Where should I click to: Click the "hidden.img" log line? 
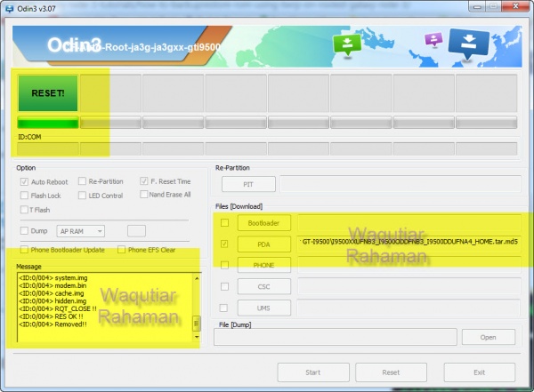pos(53,301)
